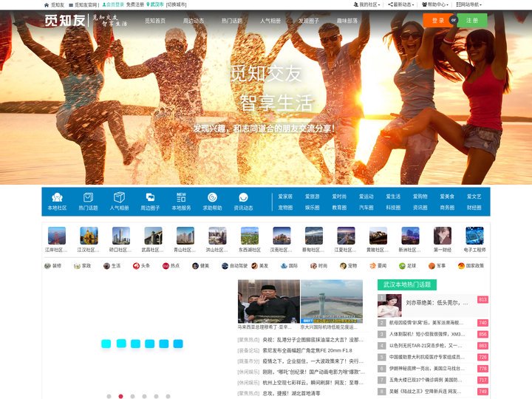Open the 人气相册 album icon
Viewport: 532px width, 399px height.
(119, 197)
